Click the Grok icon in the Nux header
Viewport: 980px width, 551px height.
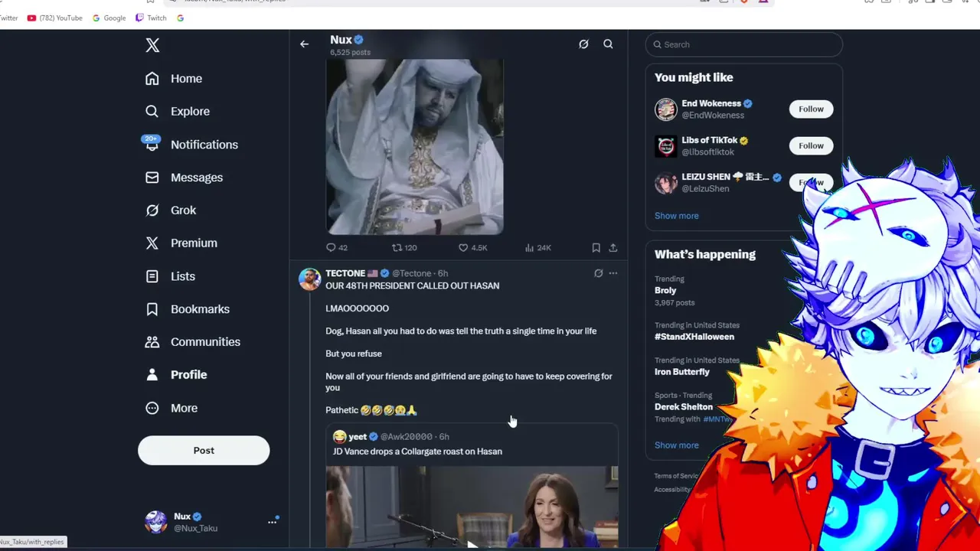point(583,44)
